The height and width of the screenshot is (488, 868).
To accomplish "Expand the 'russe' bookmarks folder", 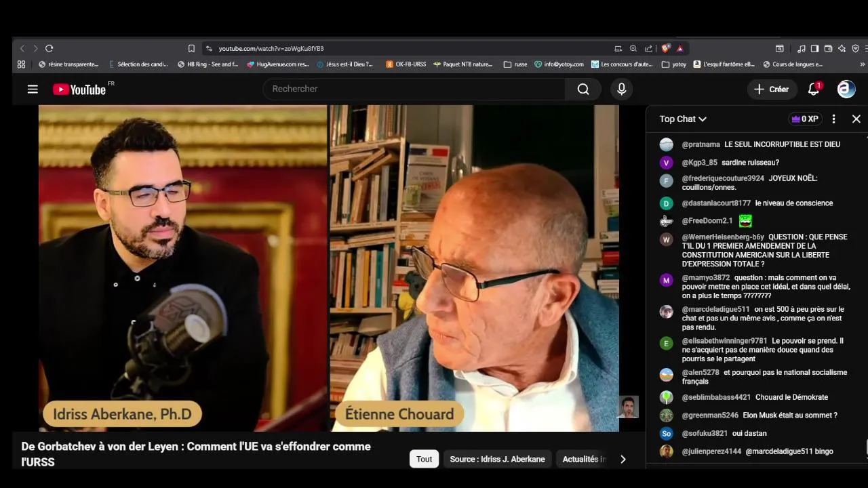I will [x=515, y=64].
